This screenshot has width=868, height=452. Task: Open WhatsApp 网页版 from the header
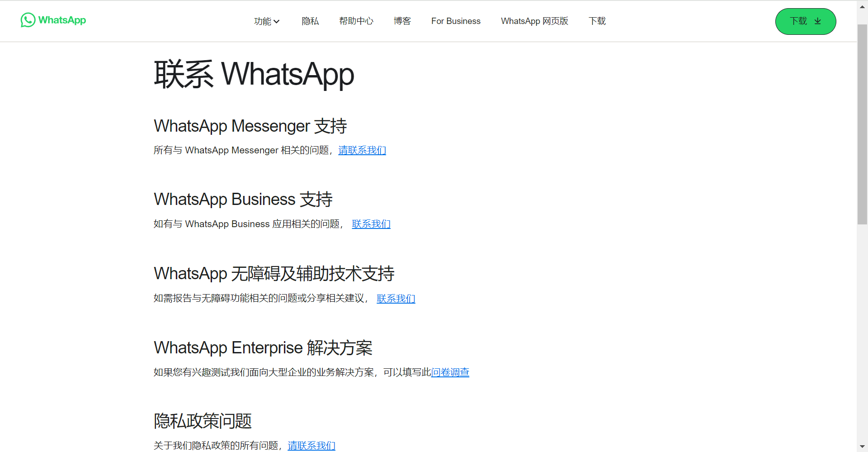(534, 21)
